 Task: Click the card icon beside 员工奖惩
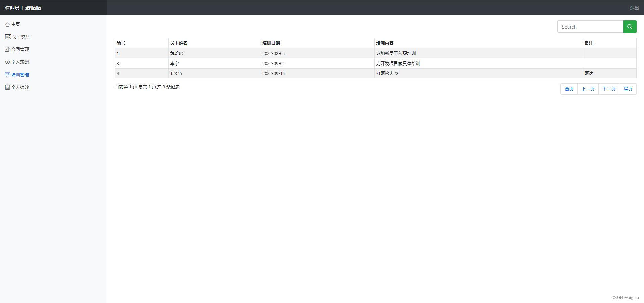coord(8,37)
